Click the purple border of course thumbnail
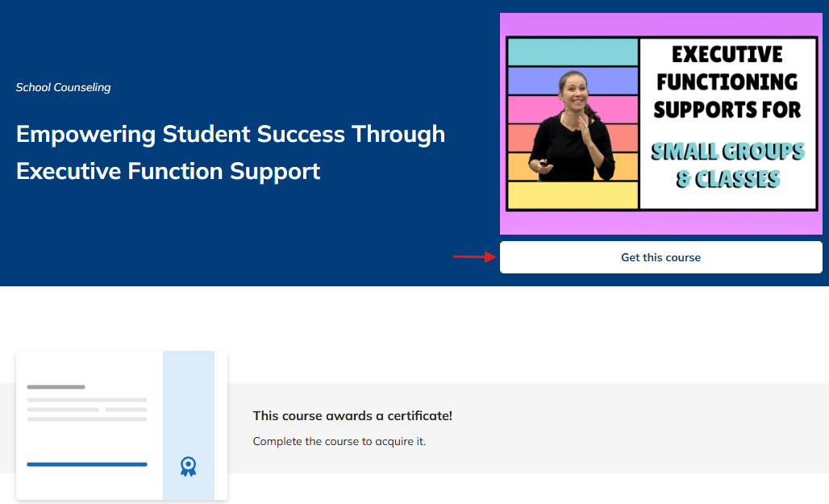This screenshot has height=504, width=829. pos(660,223)
